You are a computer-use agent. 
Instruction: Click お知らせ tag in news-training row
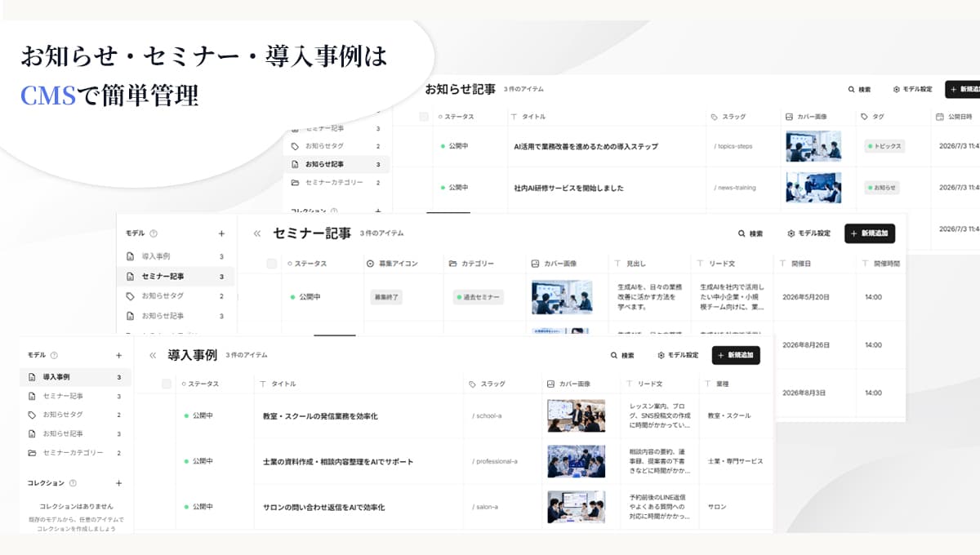882,188
